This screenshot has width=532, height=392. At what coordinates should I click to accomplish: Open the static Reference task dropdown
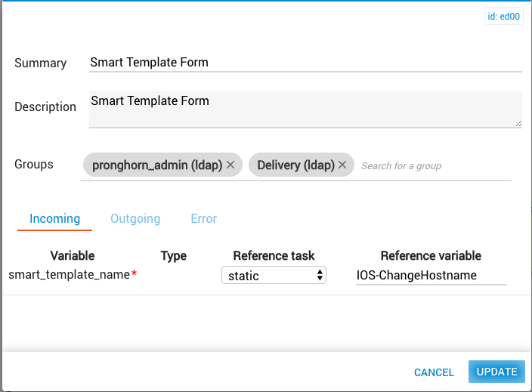click(x=274, y=275)
